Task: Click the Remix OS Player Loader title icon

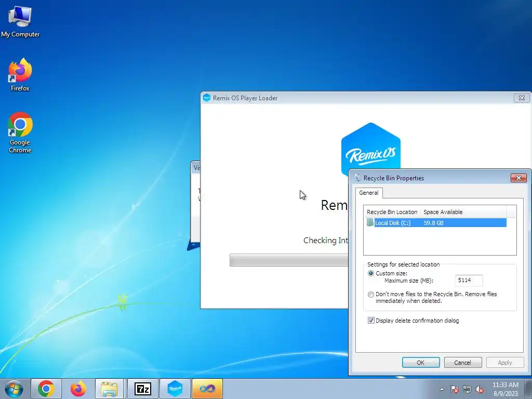Action: tap(207, 98)
